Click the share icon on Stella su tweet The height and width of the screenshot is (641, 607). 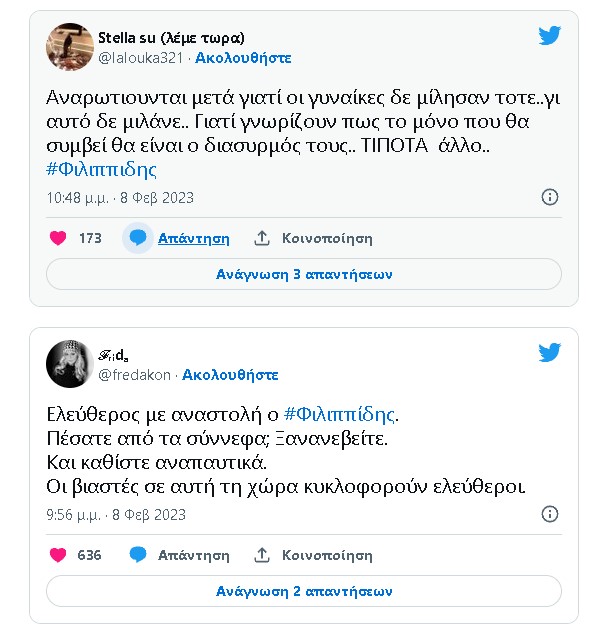(262, 238)
